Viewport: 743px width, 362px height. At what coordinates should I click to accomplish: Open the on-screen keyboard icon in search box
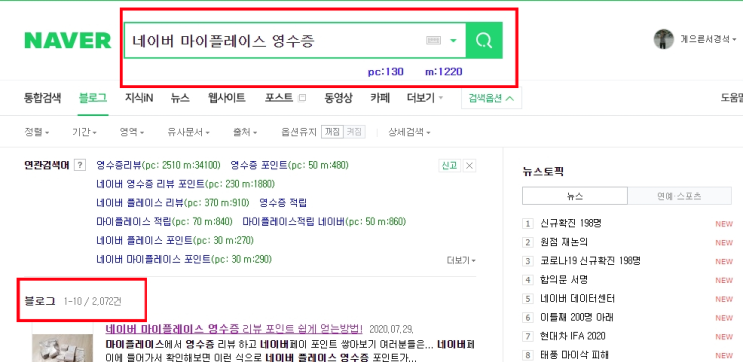point(433,41)
